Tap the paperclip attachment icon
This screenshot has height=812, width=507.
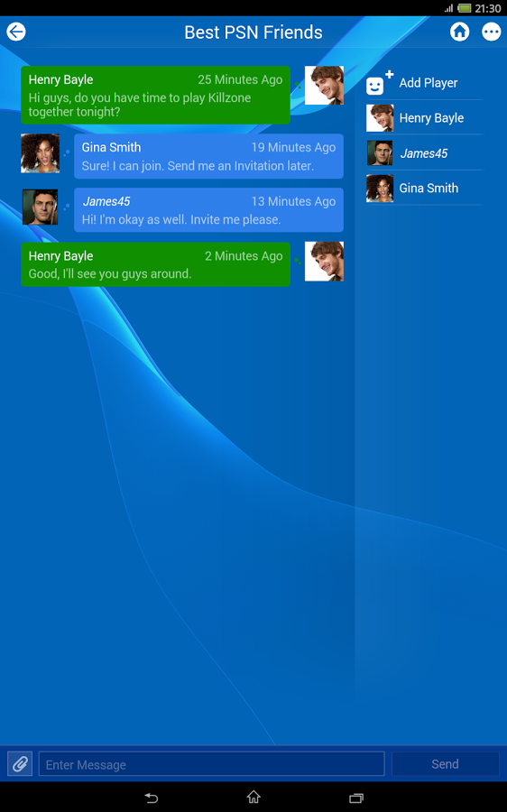pyautogui.click(x=20, y=764)
